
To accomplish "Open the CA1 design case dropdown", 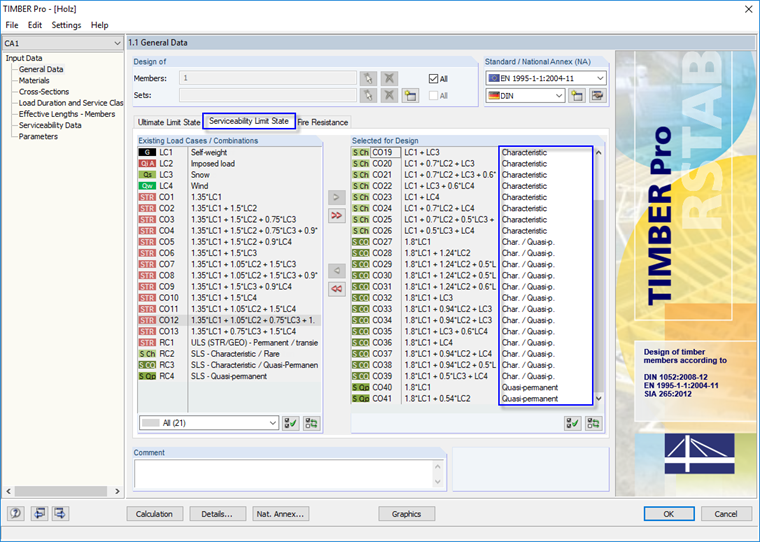I will click(x=62, y=43).
